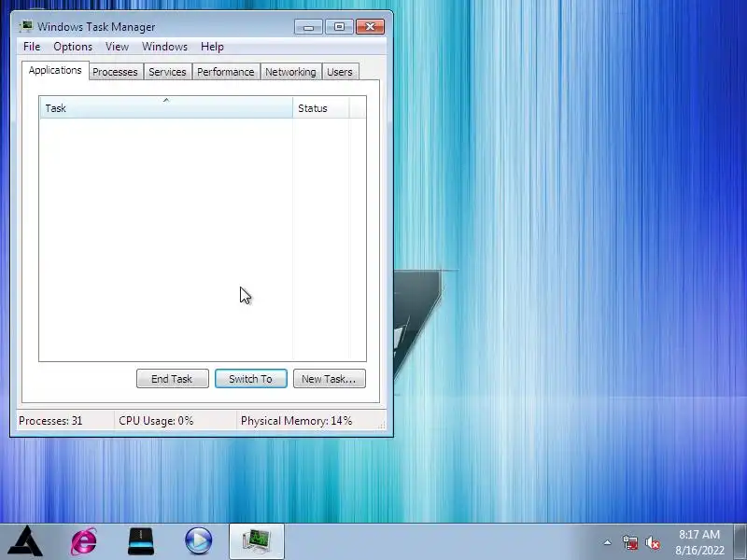Maximize the Task Manager window
Viewport: 747px width, 560px height.
click(x=339, y=27)
